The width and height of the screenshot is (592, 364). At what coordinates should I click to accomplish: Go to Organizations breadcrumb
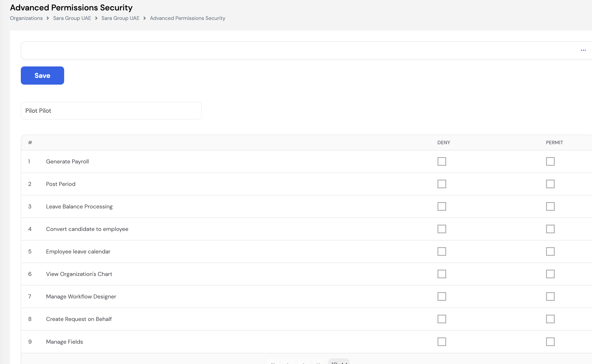pos(26,18)
